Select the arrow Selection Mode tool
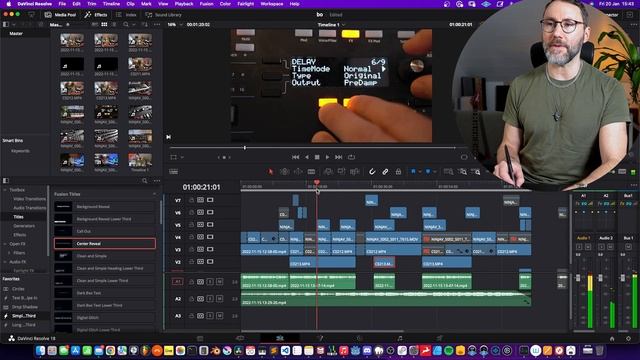 pyautogui.click(x=270, y=172)
